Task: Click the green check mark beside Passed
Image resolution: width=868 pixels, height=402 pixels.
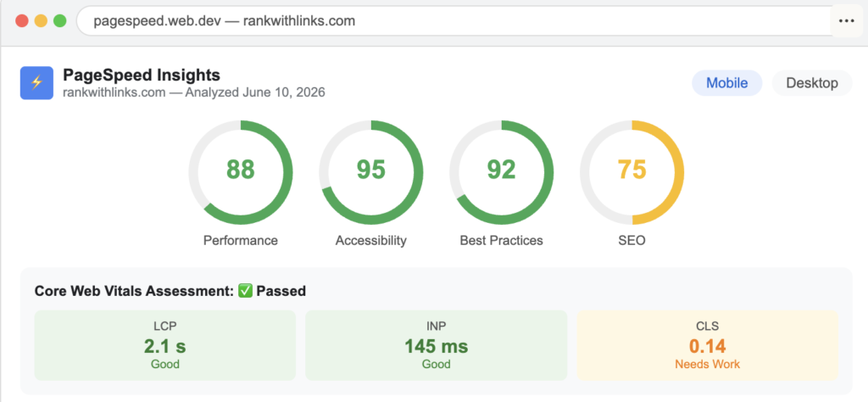Action: pyautogui.click(x=245, y=291)
